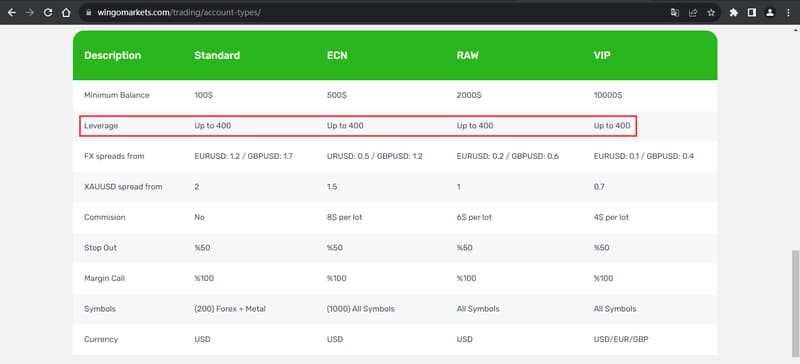Click the Symbols row label
This screenshot has height=364, width=800.
point(100,309)
